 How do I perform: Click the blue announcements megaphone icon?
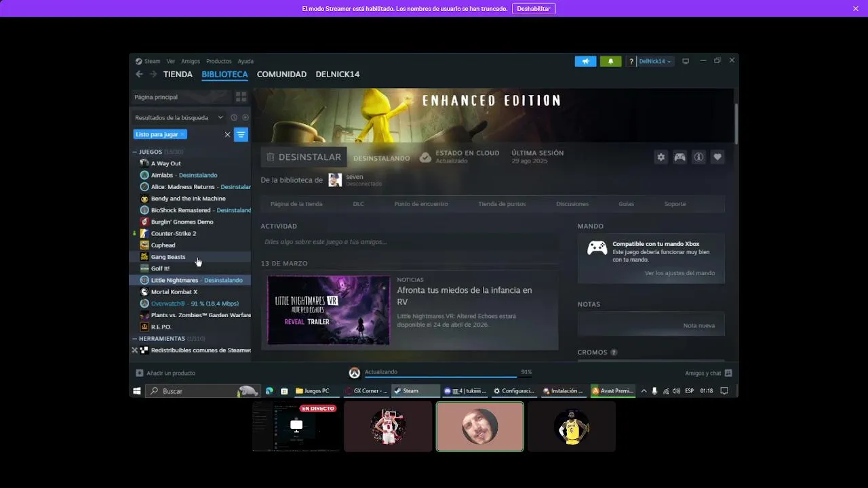(x=585, y=61)
